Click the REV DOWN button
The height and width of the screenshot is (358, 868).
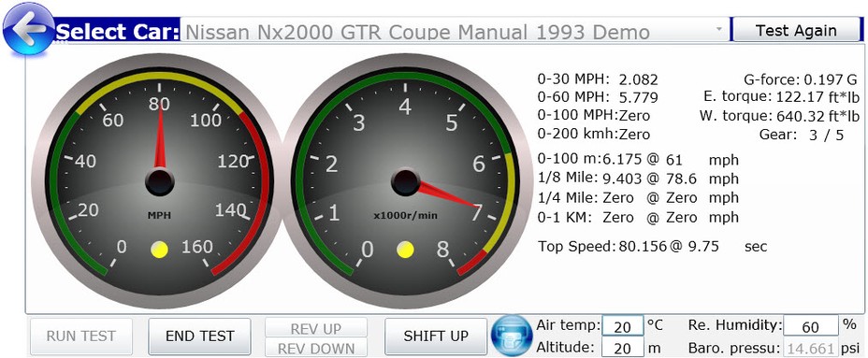316,347
